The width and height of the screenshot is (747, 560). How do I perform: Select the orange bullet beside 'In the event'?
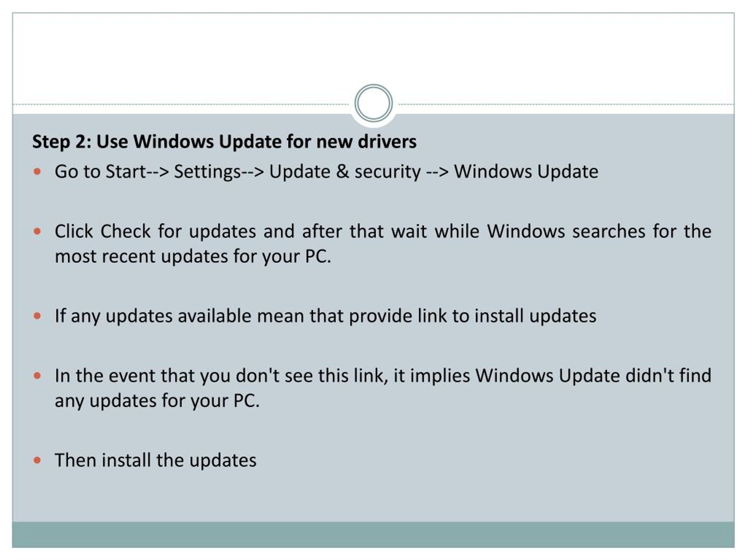(37, 376)
